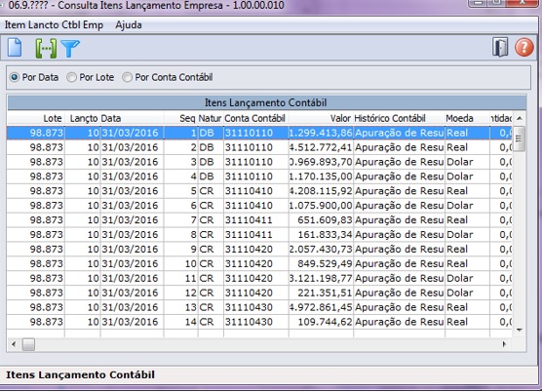Sort by the Lote column header
The image size is (542, 392).
(36, 118)
